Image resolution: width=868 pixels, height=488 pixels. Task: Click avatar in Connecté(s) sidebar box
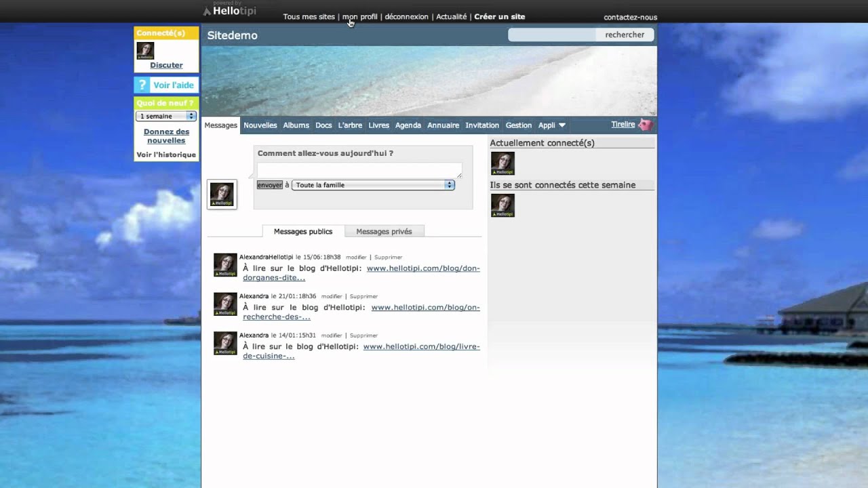coord(145,51)
